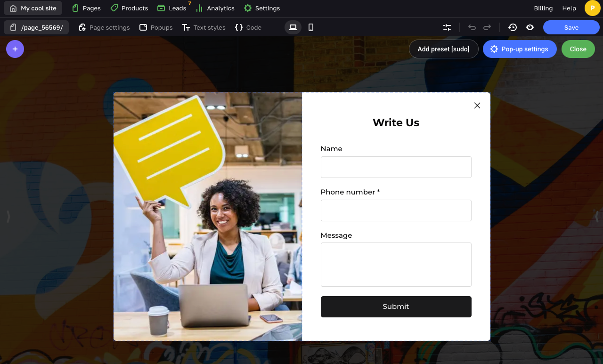The width and height of the screenshot is (603, 364).
Task: Open the Leads section
Action: click(x=172, y=8)
